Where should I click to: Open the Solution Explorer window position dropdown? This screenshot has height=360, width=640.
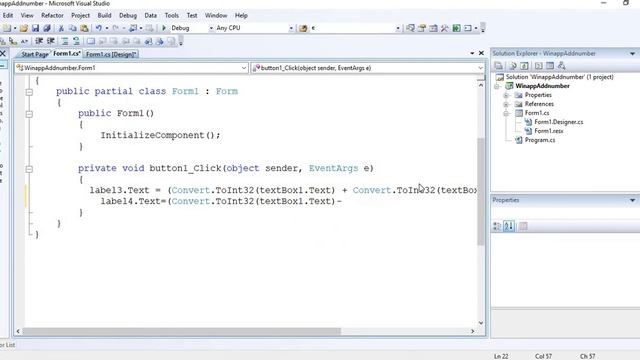pyautogui.click(x=632, y=53)
